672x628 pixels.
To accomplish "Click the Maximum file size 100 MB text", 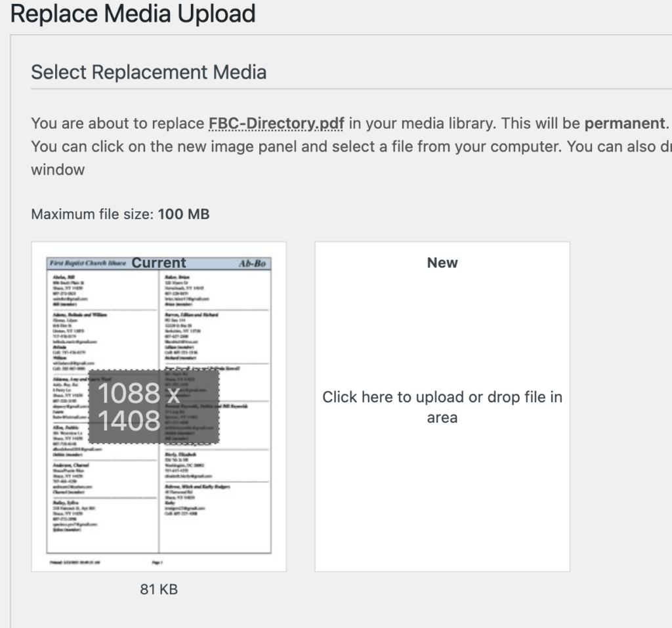I will coord(121,214).
